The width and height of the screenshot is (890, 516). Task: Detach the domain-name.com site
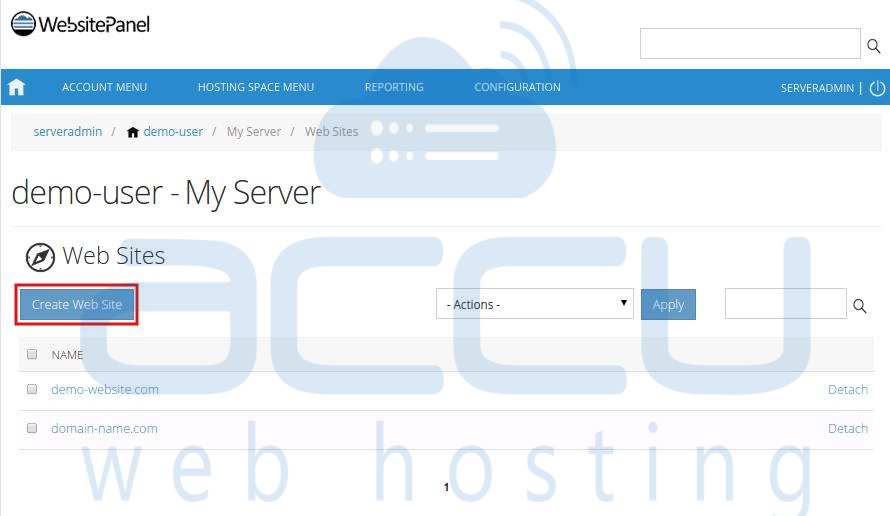(847, 429)
